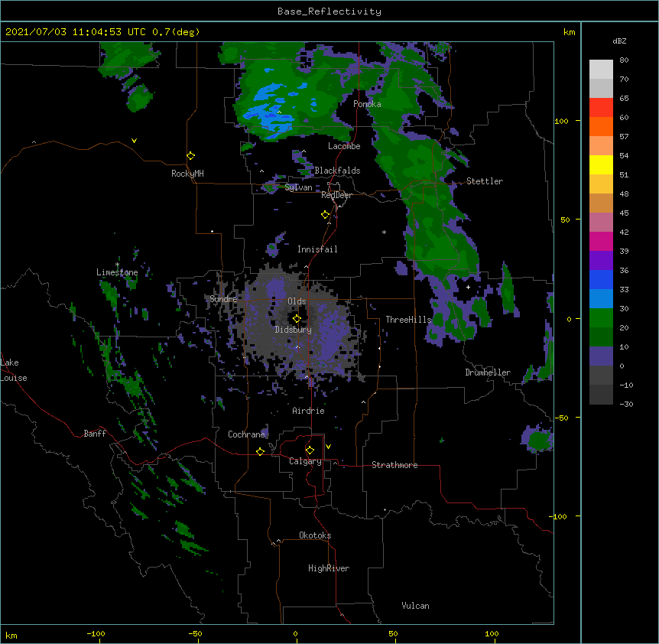Click the dark gray -10 dBZ legend swatch

pos(601,395)
